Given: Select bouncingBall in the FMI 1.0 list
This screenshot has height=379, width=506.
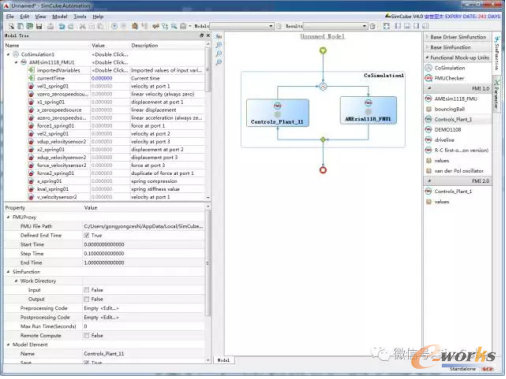Looking at the screenshot, I should tap(449, 109).
